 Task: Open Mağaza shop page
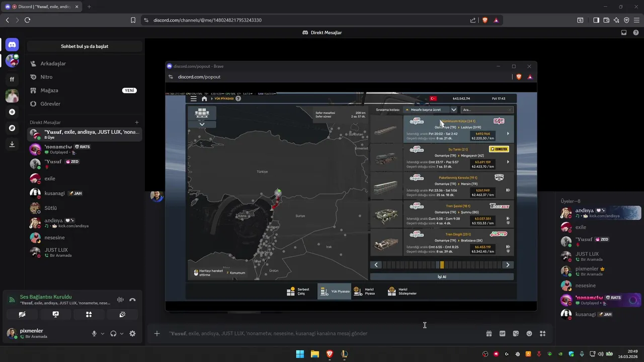click(x=85, y=90)
